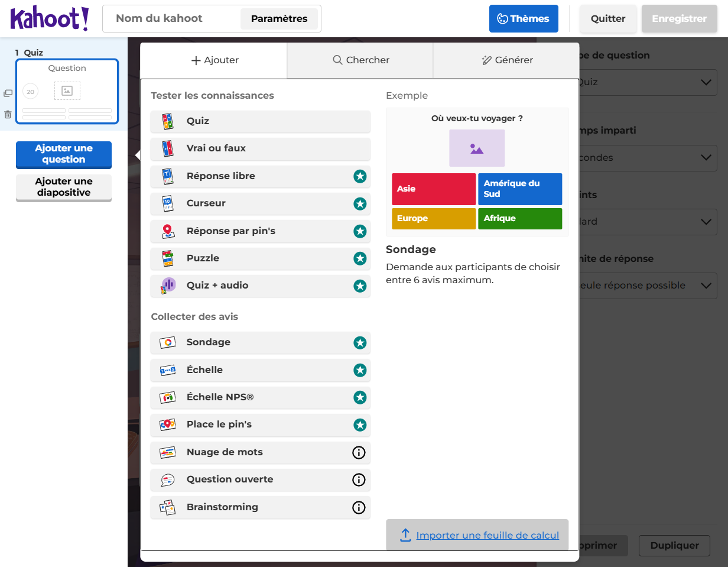Open info icon for Question ouverte
Viewport: 728px width, 567px height.
[x=359, y=479]
